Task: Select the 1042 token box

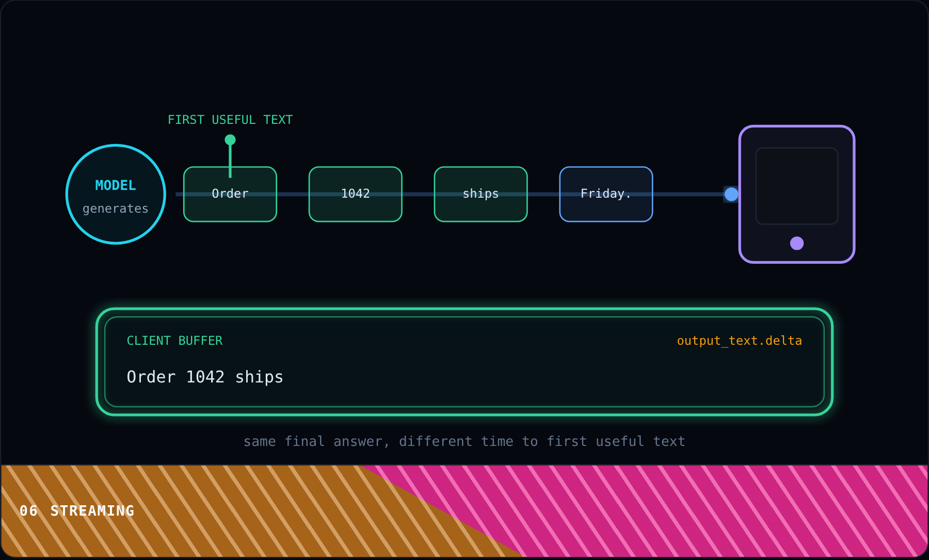Action: click(x=356, y=194)
